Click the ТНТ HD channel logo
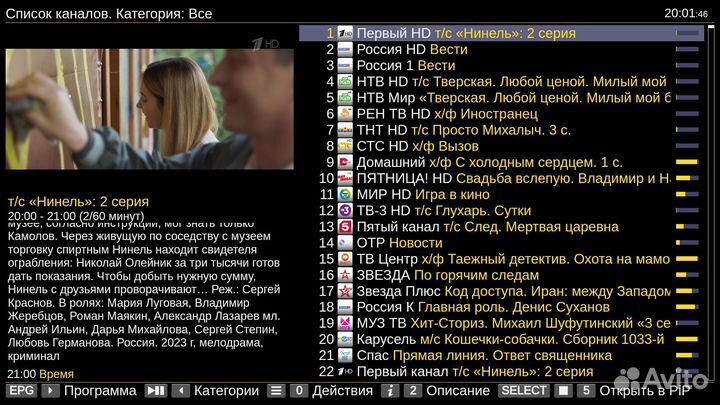Image resolution: width=720 pixels, height=405 pixels. [345, 129]
